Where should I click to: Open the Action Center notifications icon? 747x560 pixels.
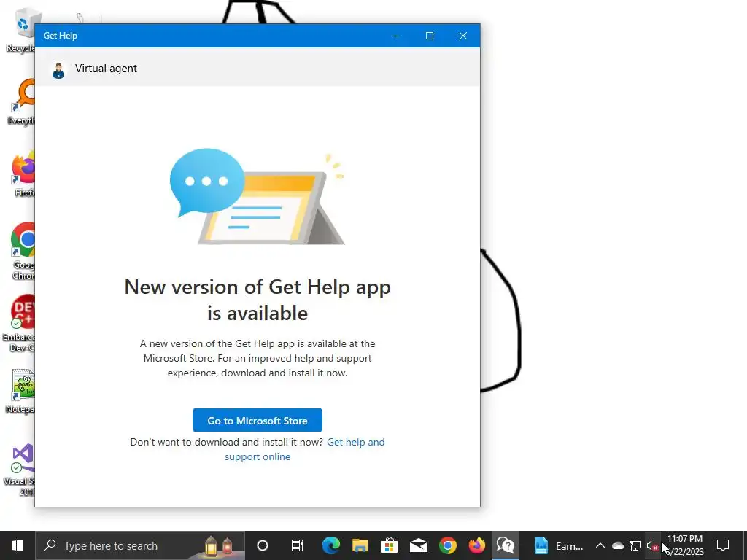pos(723,545)
